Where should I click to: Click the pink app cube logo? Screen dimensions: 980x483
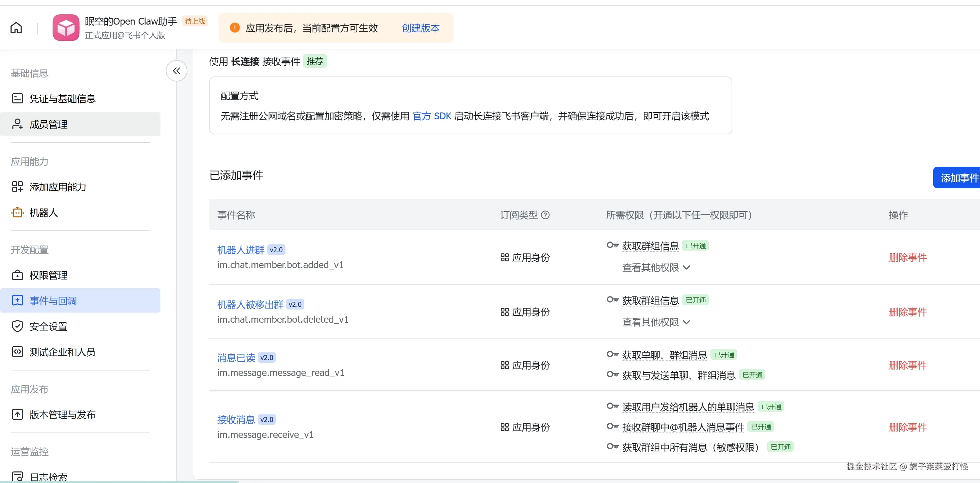[66, 28]
